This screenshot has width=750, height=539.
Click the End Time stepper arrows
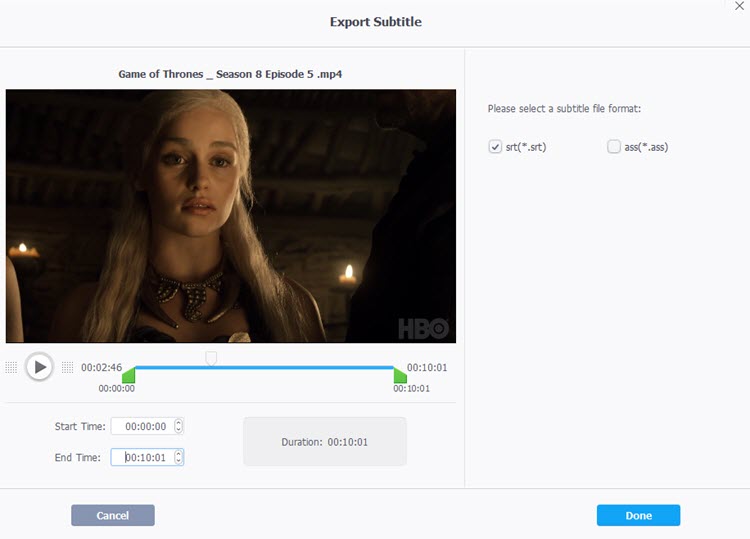178,457
